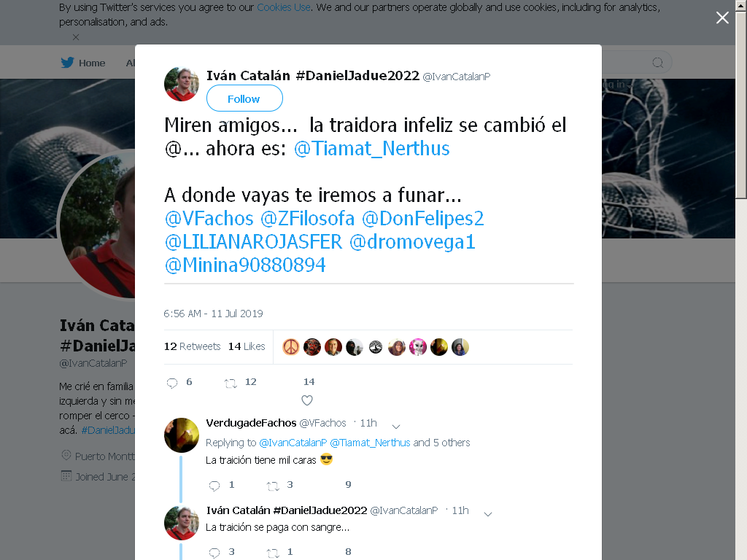Open the Cookies Use link

pyautogui.click(x=284, y=7)
